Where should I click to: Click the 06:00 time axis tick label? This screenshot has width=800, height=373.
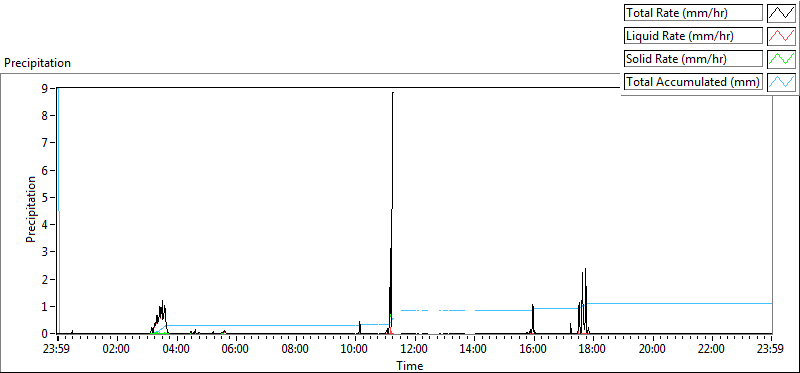(x=236, y=350)
